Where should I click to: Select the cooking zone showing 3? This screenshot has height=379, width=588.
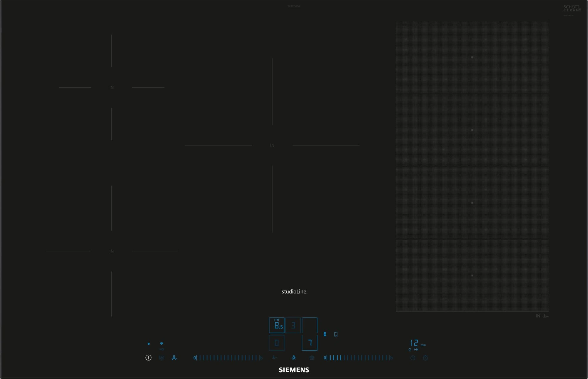tap(293, 325)
